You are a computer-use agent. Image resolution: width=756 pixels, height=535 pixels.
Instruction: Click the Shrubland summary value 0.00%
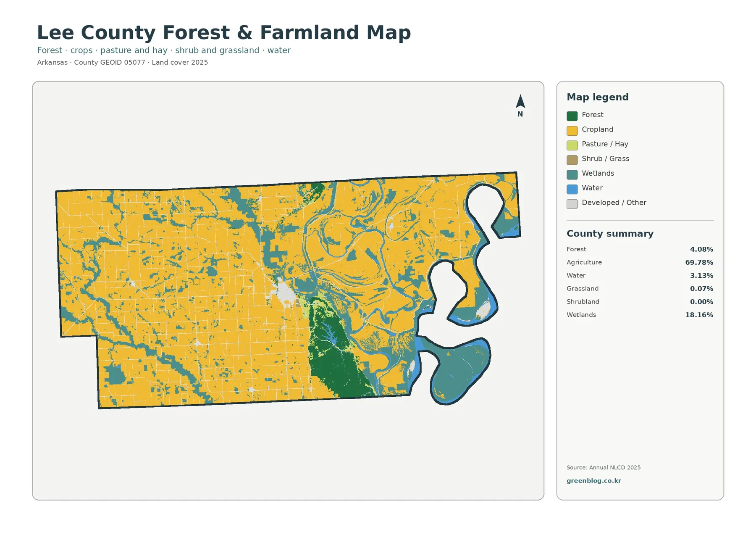pyautogui.click(x=701, y=302)
